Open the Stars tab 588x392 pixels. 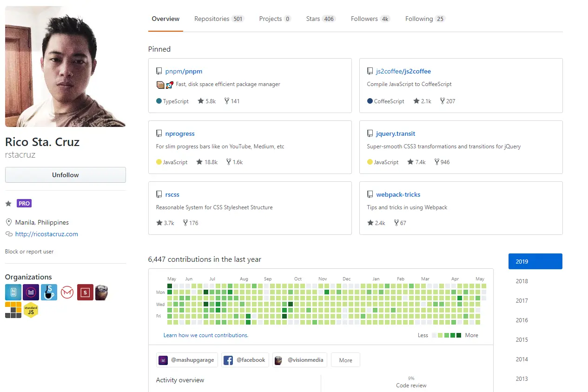[x=320, y=19]
